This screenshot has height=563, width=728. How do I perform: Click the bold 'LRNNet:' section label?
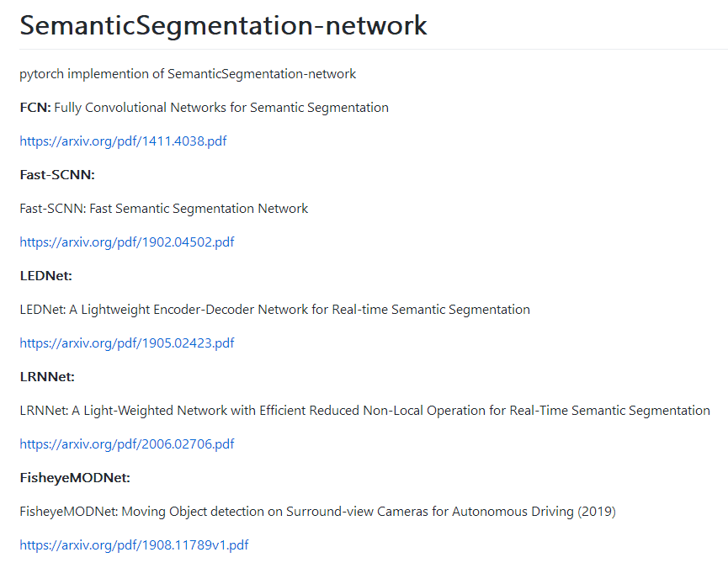47,377
